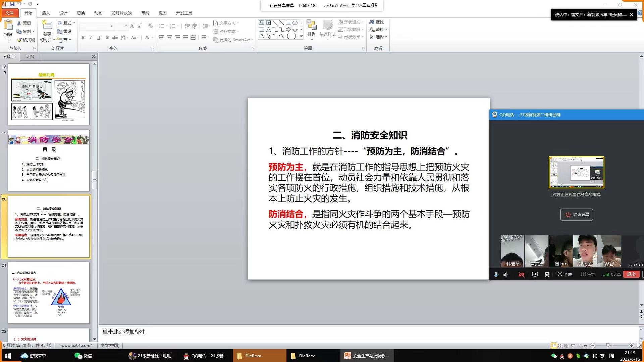Switch to Reading view in the status bar
Viewport: 644px width, 362px height.
[567, 345]
